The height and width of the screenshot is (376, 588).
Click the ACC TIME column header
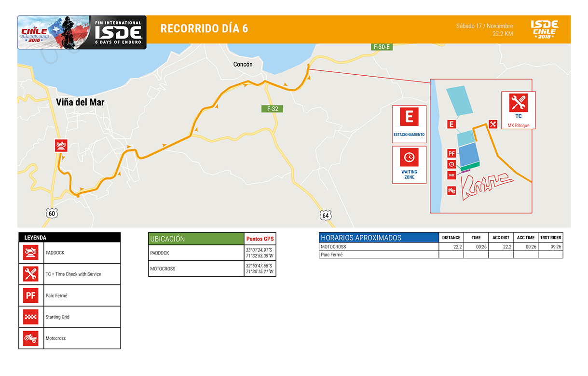(526, 237)
